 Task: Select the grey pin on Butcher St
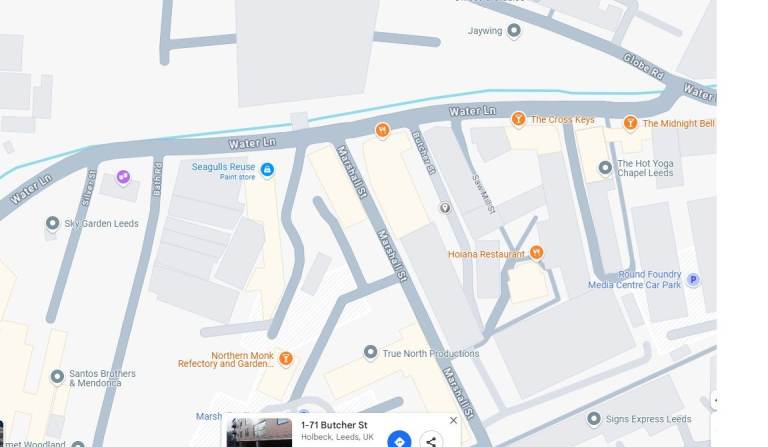pyautogui.click(x=445, y=208)
